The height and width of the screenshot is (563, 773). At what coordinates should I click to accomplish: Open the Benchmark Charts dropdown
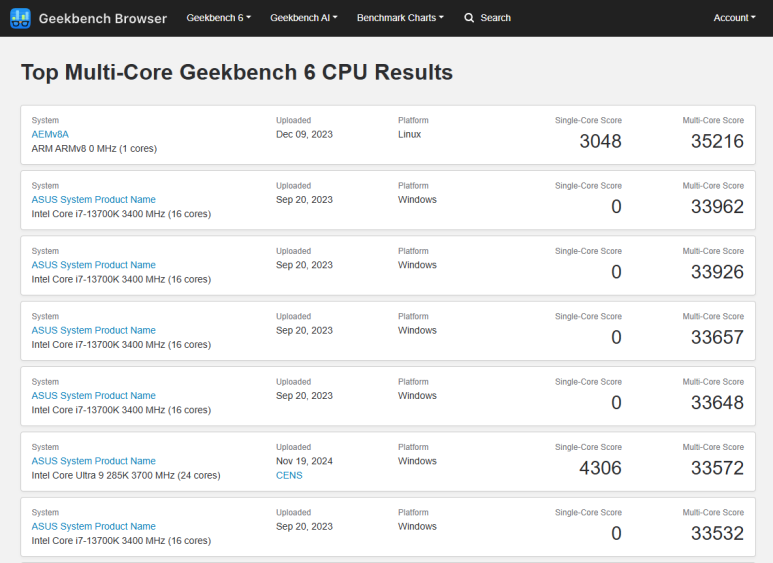point(400,18)
